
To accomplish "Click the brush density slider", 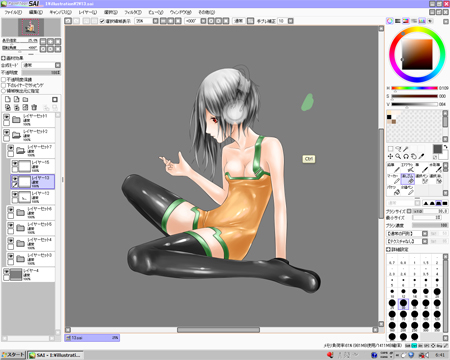I will click(x=430, y=225).
